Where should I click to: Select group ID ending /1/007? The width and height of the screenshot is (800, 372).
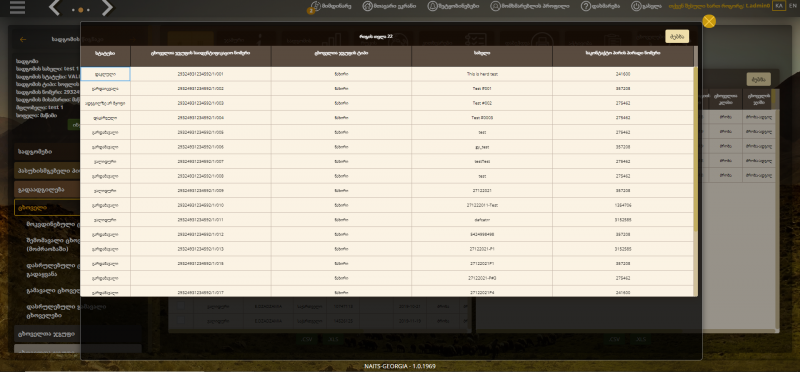[201, 161]
